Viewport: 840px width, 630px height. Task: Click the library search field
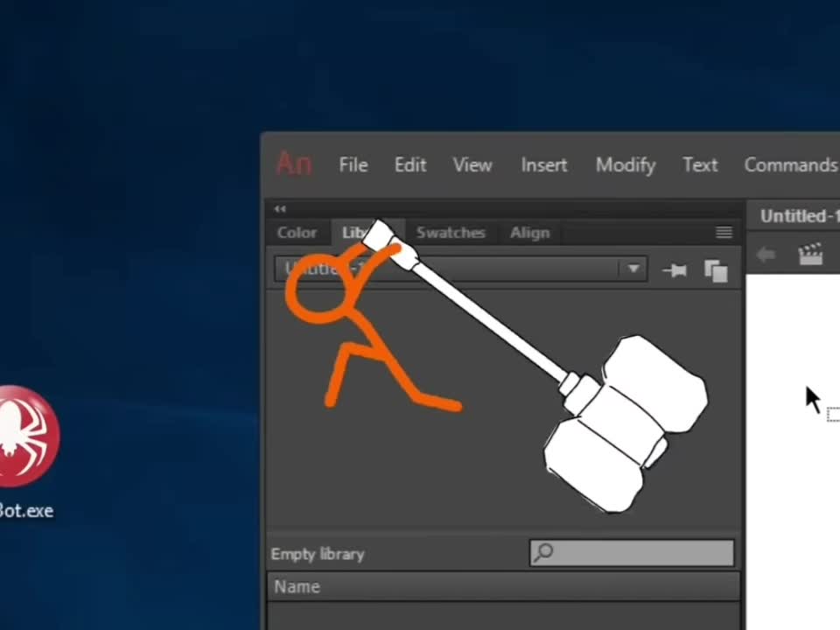point(632,552)
